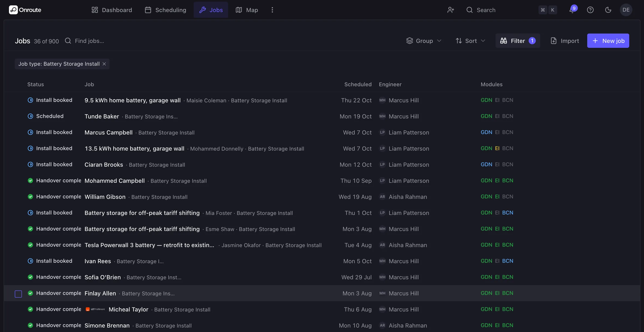Go to the Map tab
This screenshot has height=332, width=644.
[247, 10]
